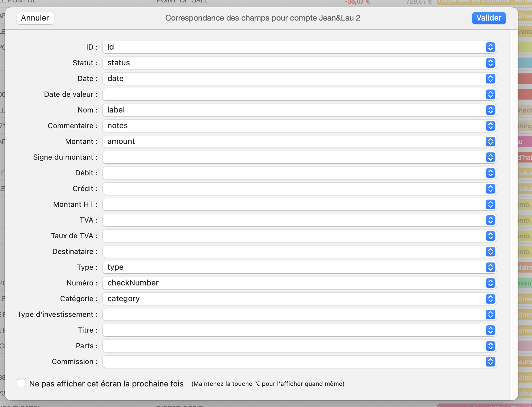The image size is (532, 407).
Task: Click the TVA field chevron icon
Action: click(490, 220)
